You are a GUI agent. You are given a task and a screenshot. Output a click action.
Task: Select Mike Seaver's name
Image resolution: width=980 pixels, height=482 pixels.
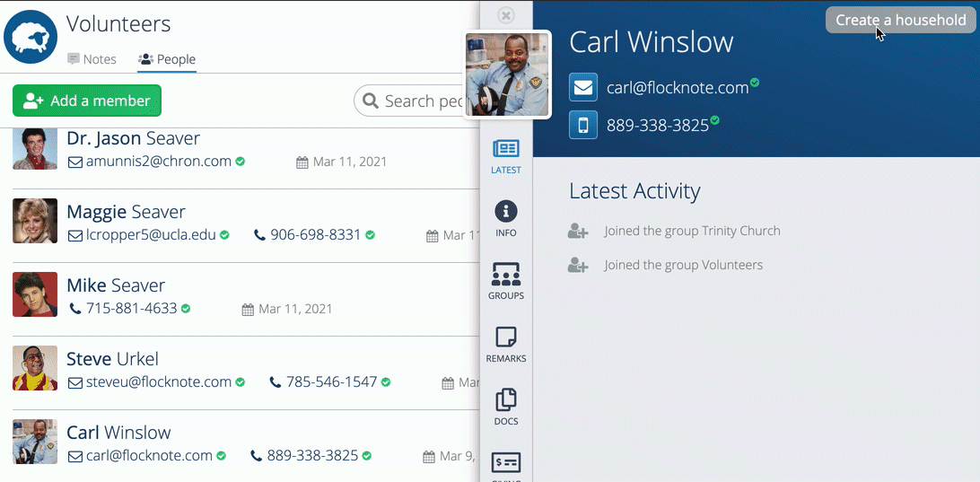point(116,285)
